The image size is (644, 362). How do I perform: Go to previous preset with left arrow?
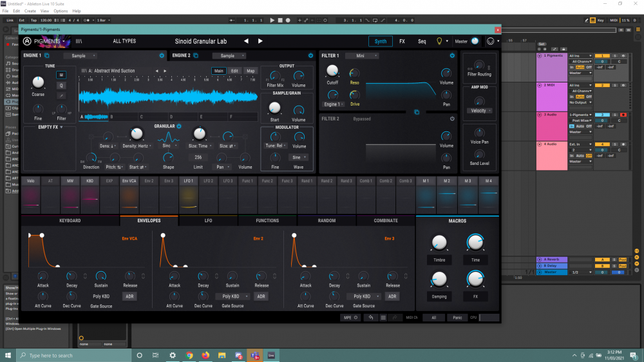[x=246, y=41]
